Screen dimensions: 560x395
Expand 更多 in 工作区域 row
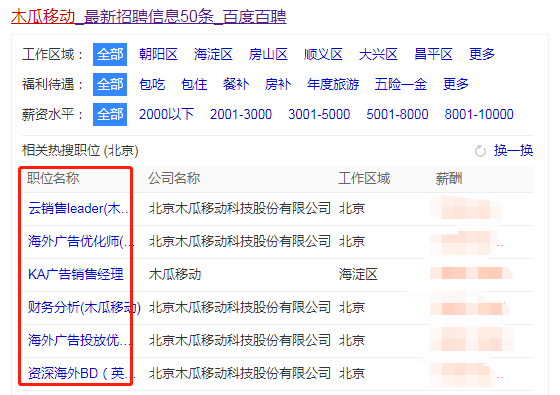(482, 54)
